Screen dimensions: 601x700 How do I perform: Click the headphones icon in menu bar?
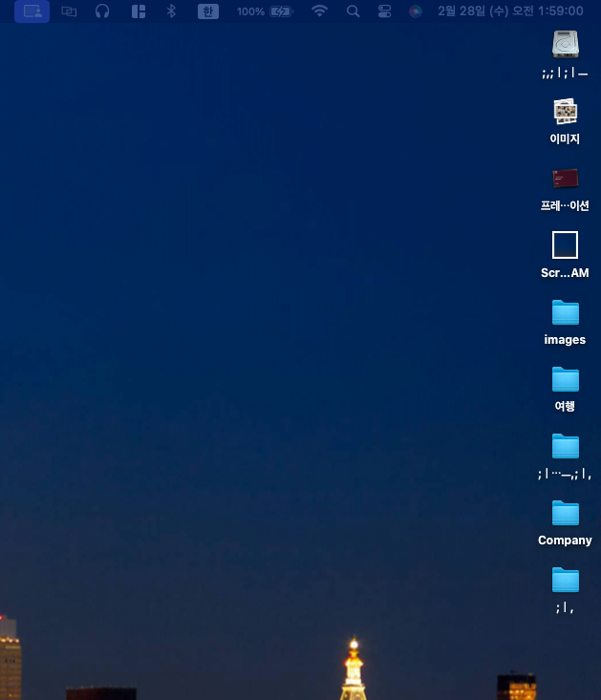[103, 11]
